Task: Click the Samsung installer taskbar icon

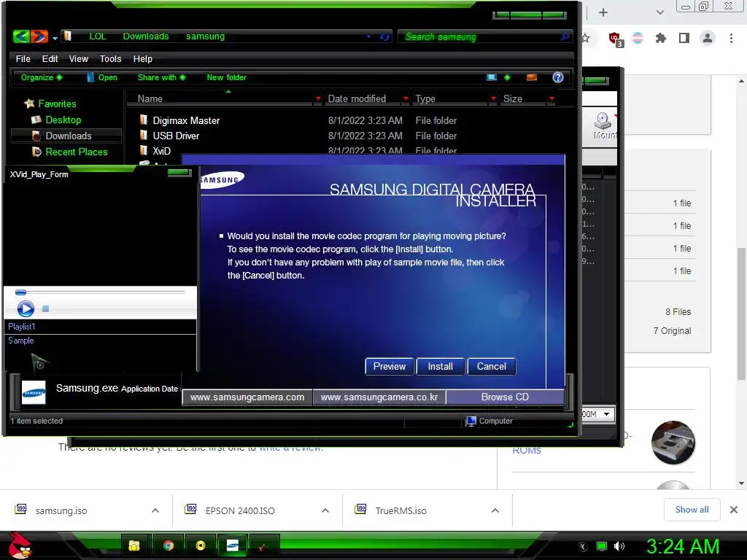Action: [x=233, y=545]
